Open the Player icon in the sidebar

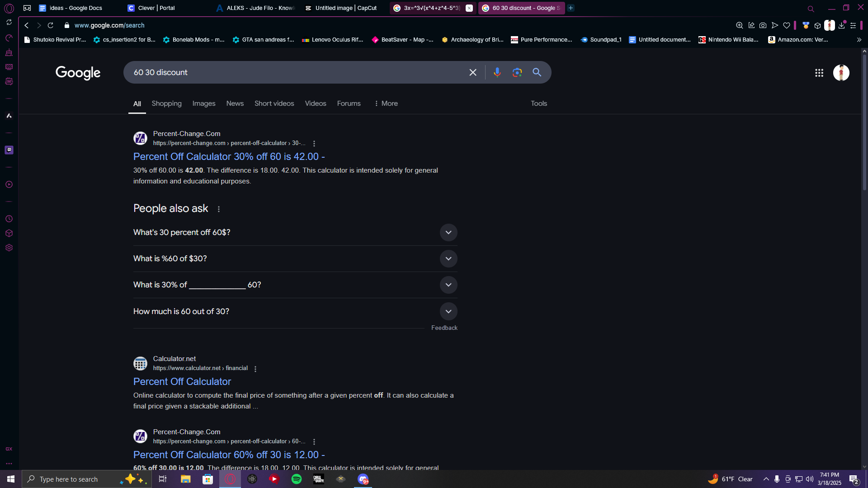(9, 184)
